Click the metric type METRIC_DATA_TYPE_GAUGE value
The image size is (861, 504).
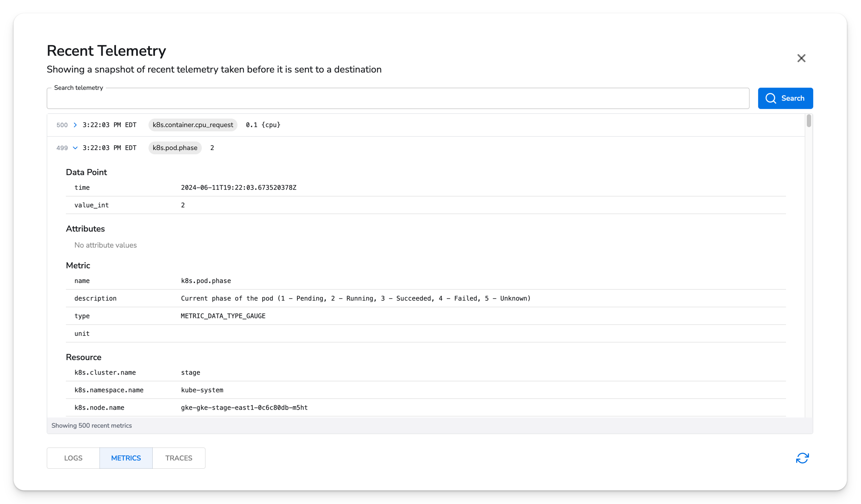(223, 316)
